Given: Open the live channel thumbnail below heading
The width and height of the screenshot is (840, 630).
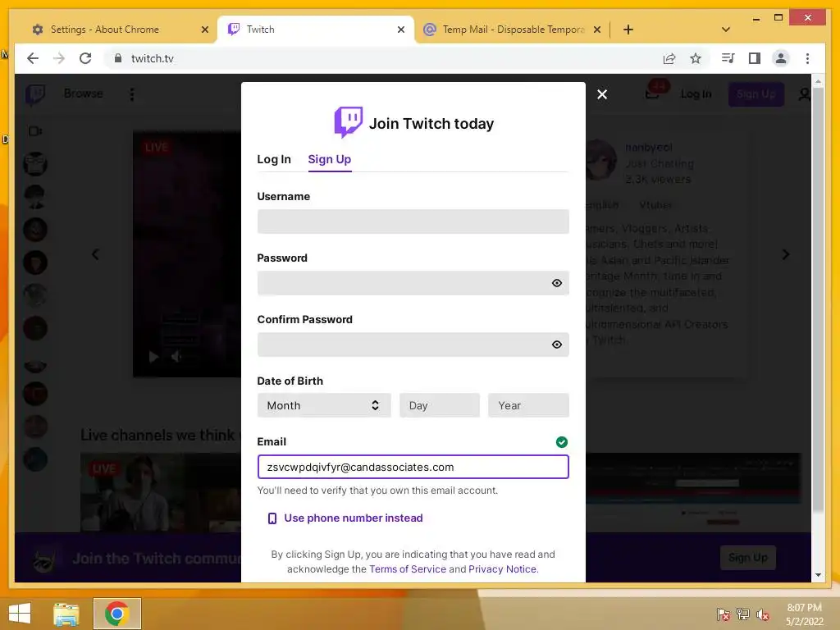Looking at the screenshot, I should pos(161,492).
